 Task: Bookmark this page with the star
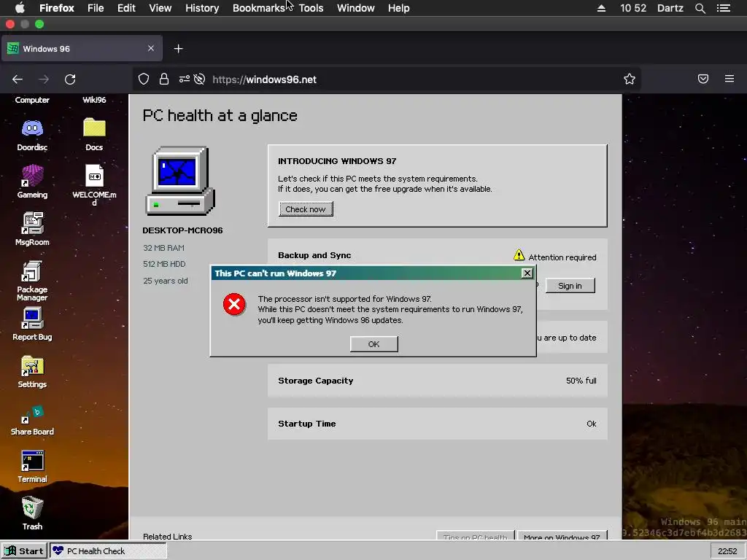click(x=630, y=79)
